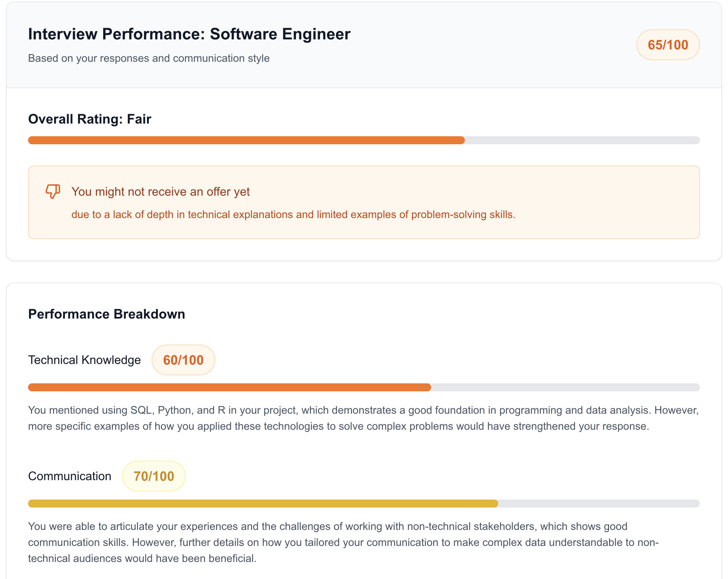
Task: Click the 'Communication' category label
Action: point(69,476)
